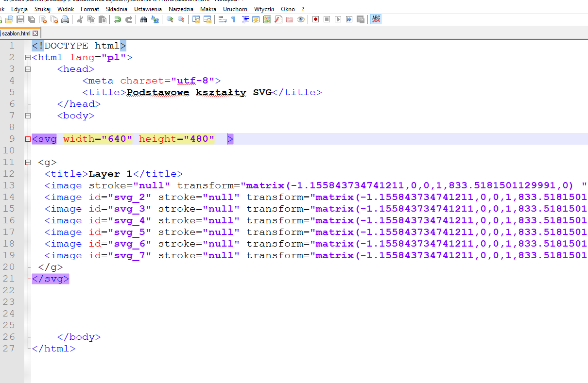Open the Okno menu
588x383 pixels.
tap(288, 9)
